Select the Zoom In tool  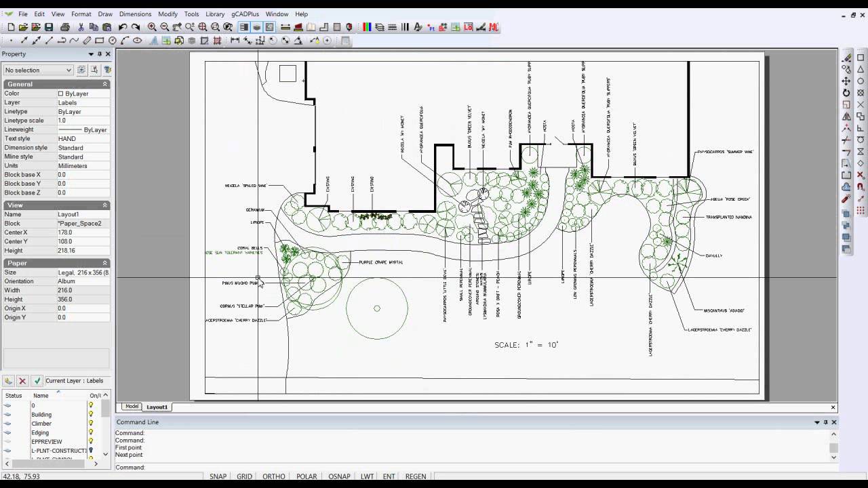click(x=152, y=27)
